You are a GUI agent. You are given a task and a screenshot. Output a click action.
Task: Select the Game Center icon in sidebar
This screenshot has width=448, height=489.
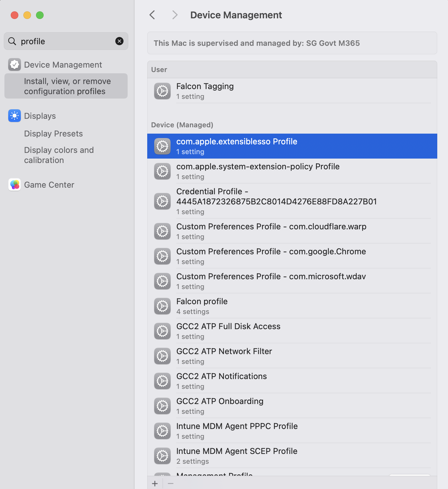(14, 184)
